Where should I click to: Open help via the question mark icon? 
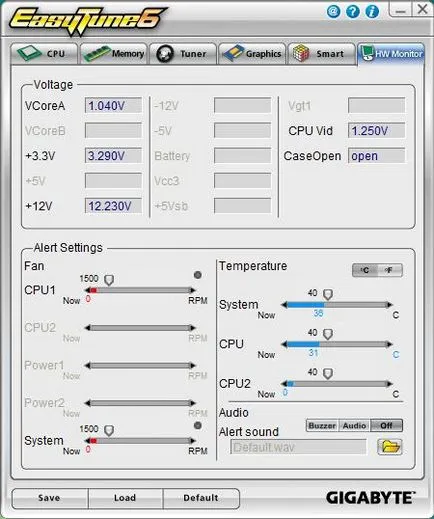tap(353, 12)
